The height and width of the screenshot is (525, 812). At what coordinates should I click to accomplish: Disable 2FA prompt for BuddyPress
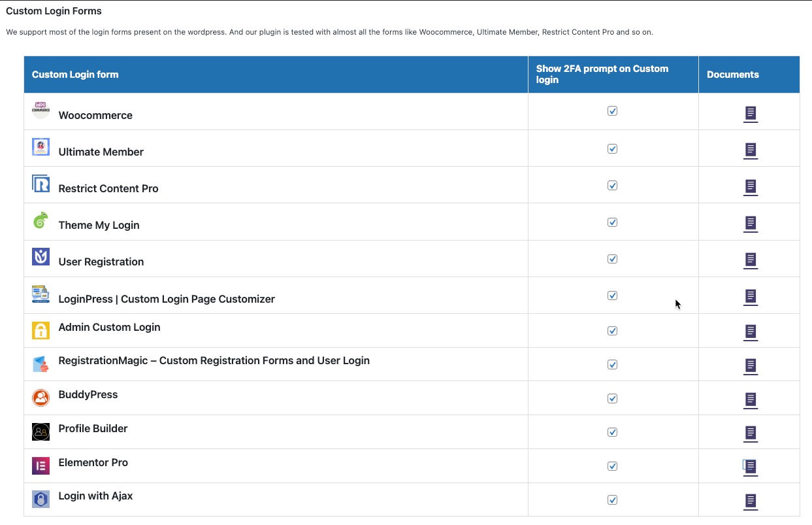tap(612, 398)
